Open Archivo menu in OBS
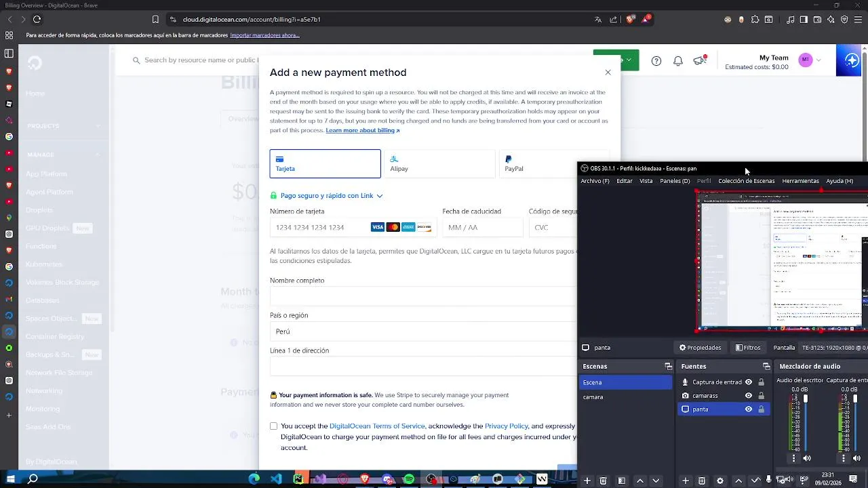 point(595,181)
